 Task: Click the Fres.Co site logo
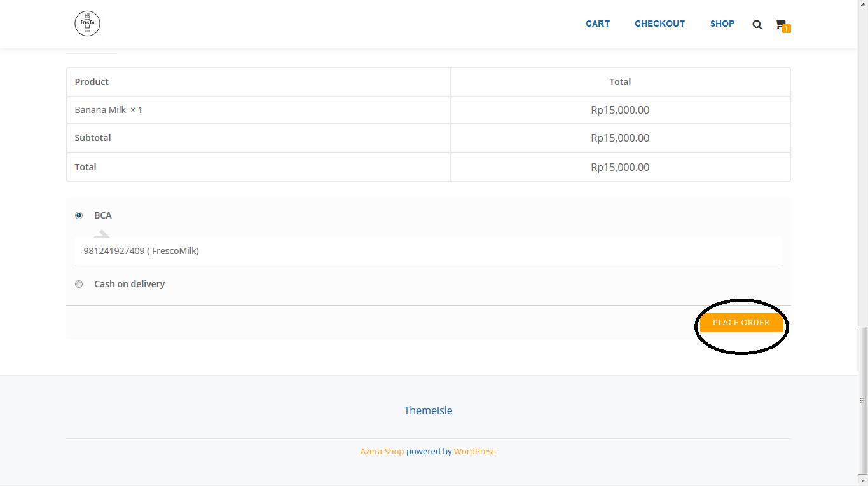[87, 24]
